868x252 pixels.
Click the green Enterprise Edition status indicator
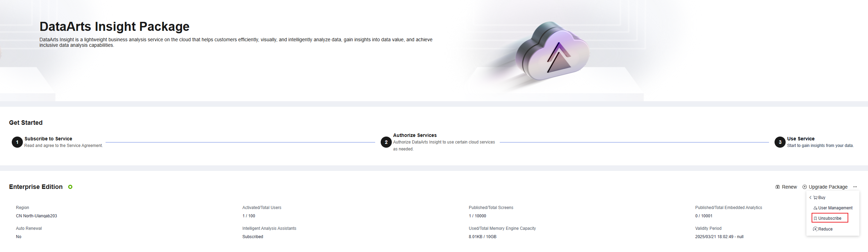coord(70,187)
